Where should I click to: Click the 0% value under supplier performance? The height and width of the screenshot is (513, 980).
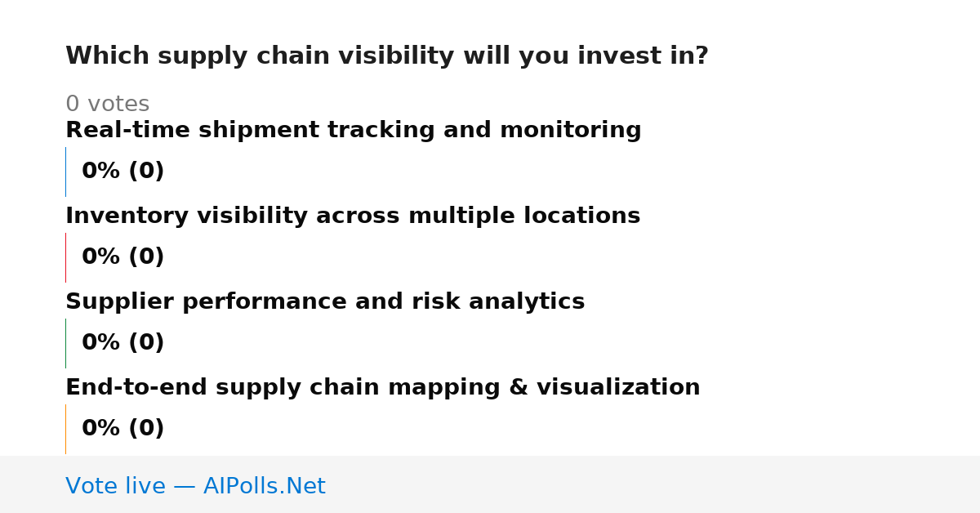[x=101, y=343]
